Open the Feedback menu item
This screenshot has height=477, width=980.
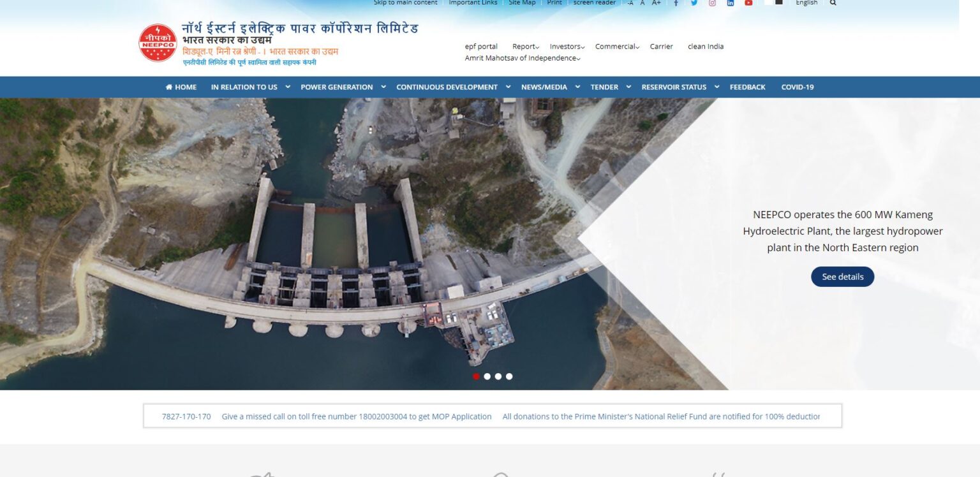[x=747, y=87]
